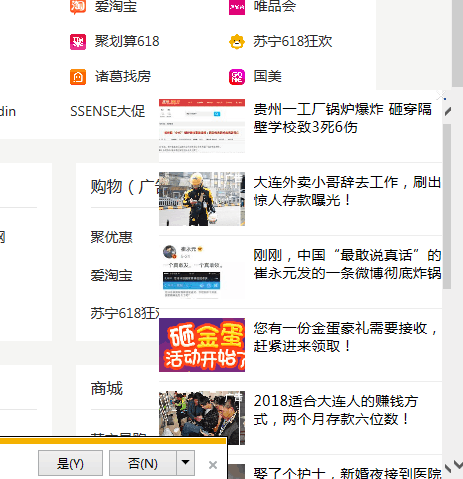The height and width of the screenshot is (479, 463).
Task: Dismiss the notification bar with X
Action: click(x=213, y=465)
